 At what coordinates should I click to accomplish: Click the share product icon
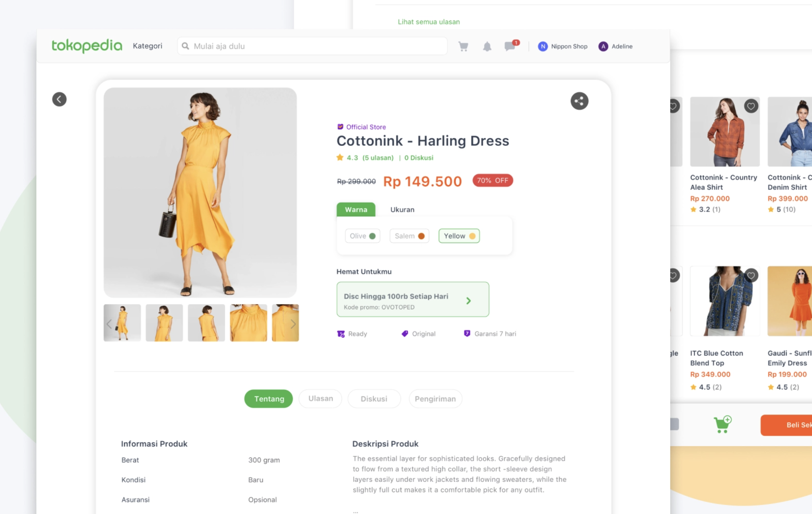(x=579, y=101)
